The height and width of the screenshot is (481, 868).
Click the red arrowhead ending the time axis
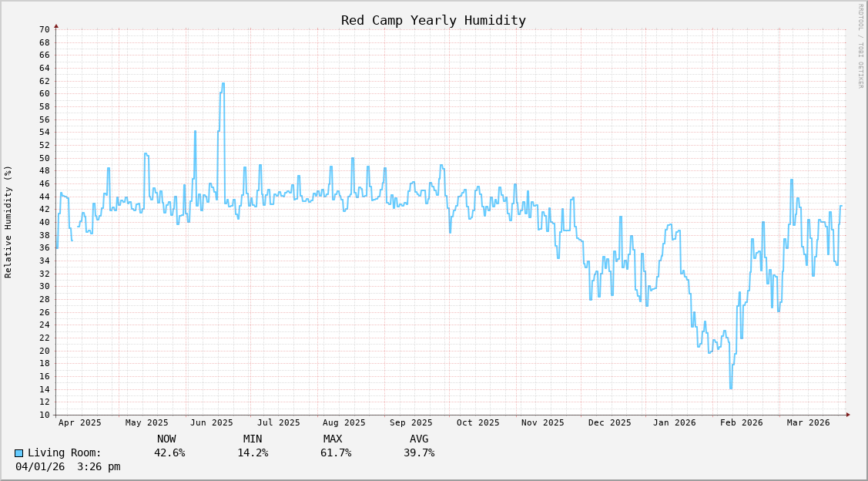tap(848, 415)
